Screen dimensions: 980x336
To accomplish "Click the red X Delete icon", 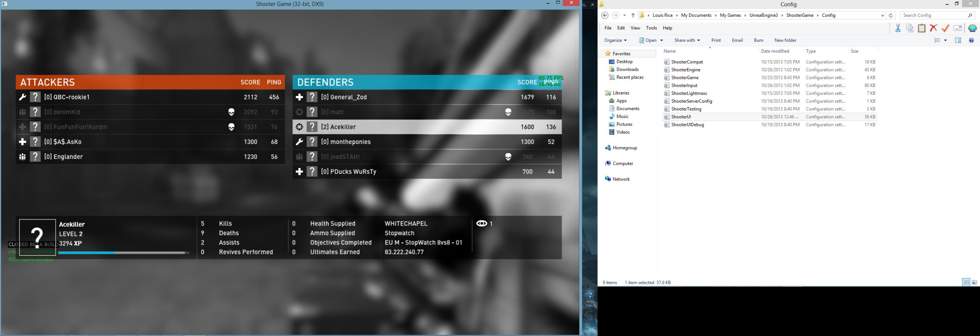I will coord(933,28).
